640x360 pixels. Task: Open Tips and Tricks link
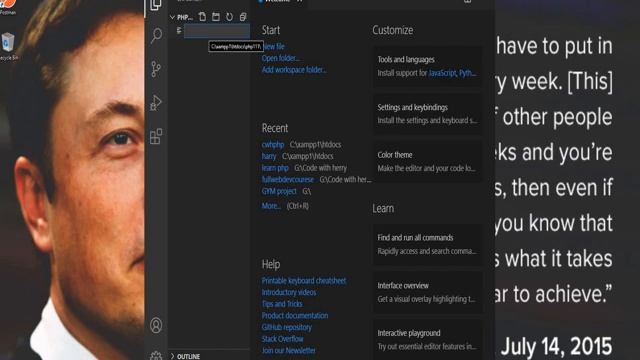click(282, 304)
